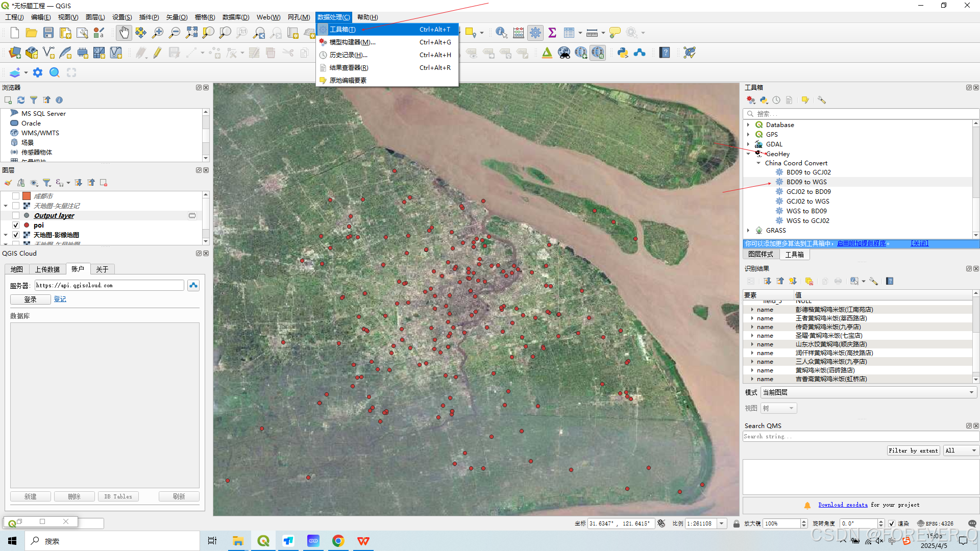Expand the GRASS toolbox group
980x551 pixels.
748,231
